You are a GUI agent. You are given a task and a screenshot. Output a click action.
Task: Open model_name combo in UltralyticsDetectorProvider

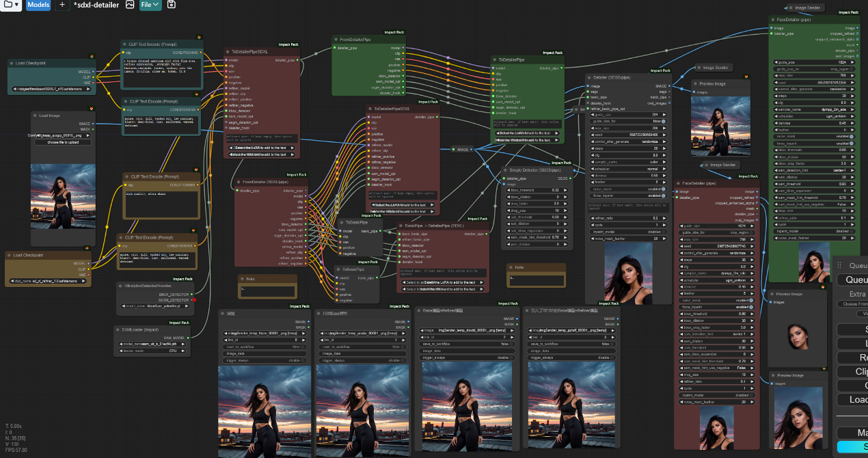(x=154, y=306)
